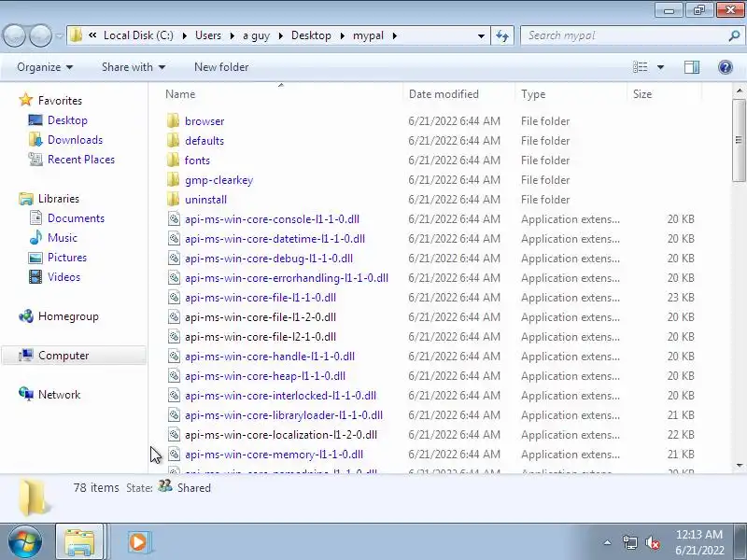Open the Music library
This screenshot has width=747, height=560.
tap(62, 238)
